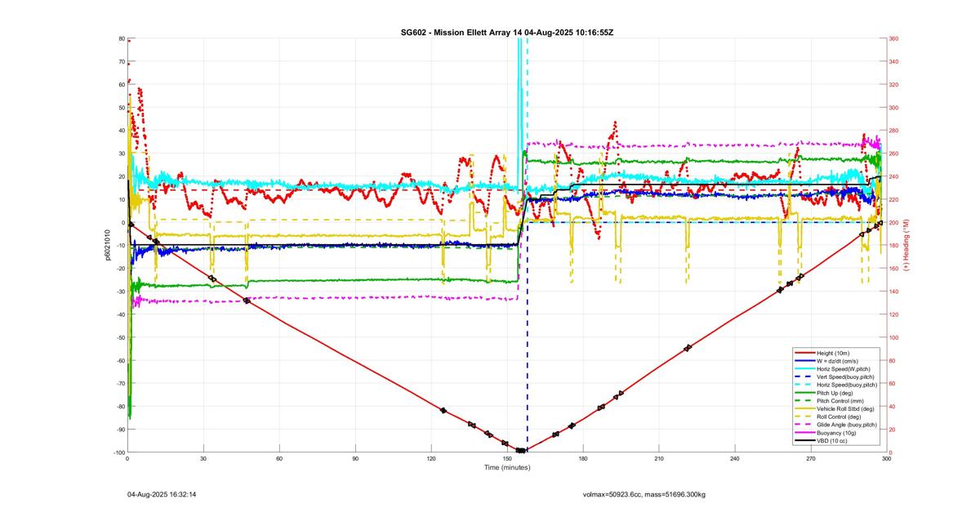Click black line sample beside VBD legend entry

tap(804, 441)
